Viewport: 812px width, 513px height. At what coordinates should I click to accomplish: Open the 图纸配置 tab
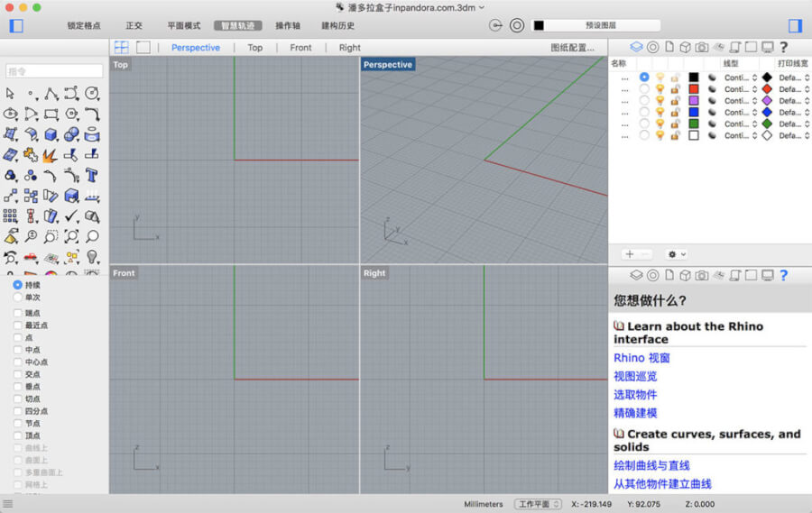tap(572, 48)
